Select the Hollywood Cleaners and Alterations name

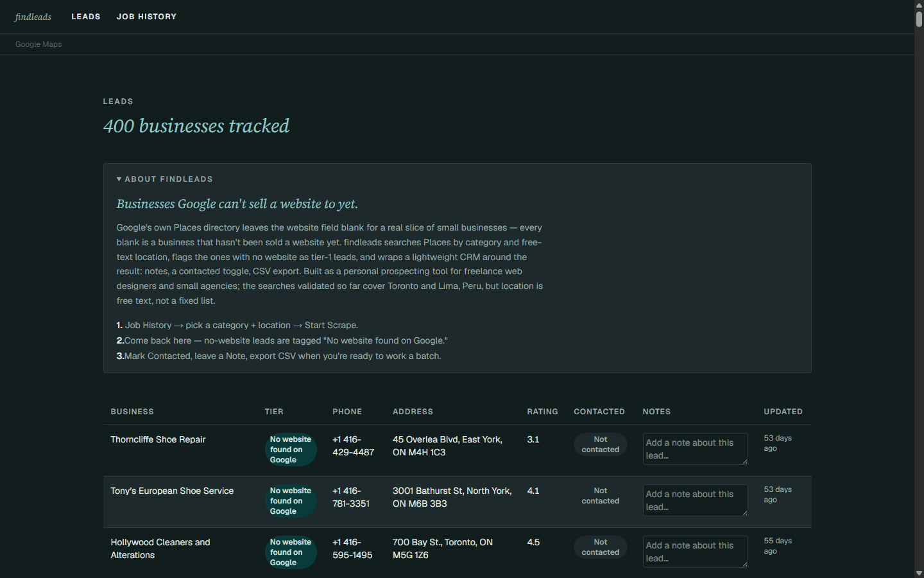pos(160,548)
